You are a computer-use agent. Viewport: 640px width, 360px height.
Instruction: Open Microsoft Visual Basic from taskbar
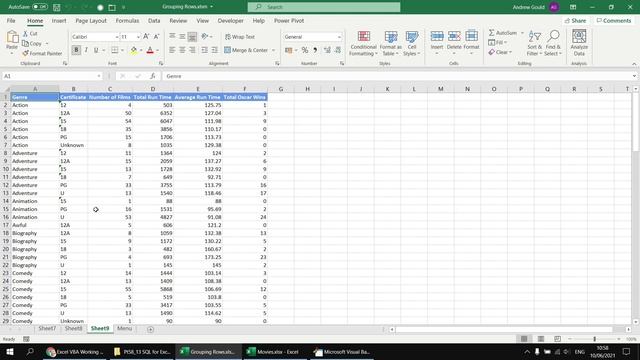coord(342,352)
